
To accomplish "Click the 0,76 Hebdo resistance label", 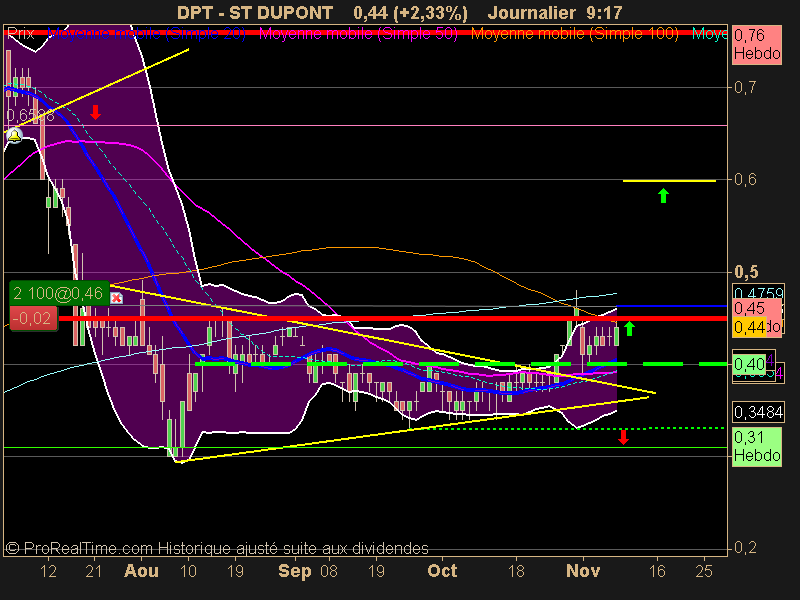I will coord(757,44).
